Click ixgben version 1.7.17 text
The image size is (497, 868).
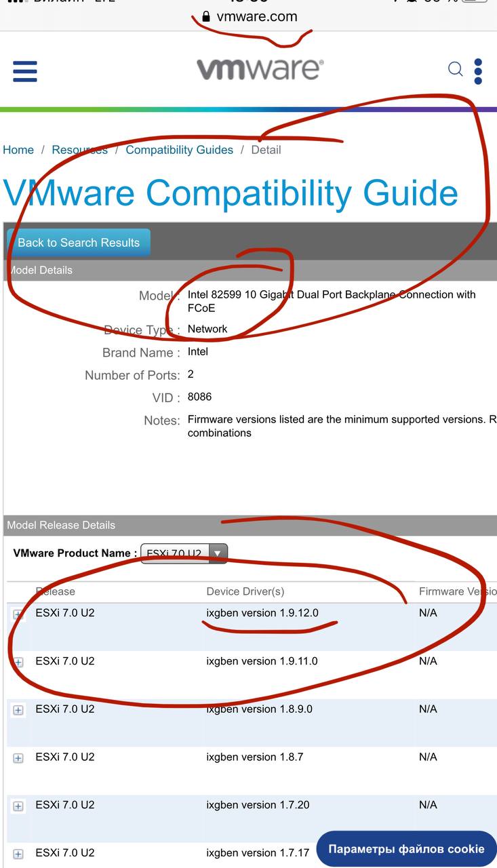click(x=258, y=852)
